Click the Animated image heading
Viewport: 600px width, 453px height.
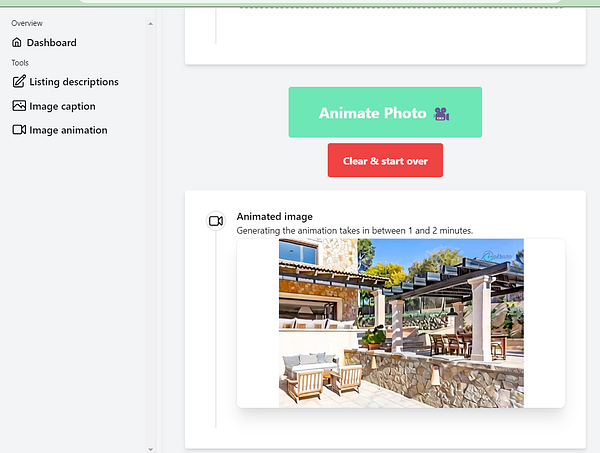(x=274, y=217)
